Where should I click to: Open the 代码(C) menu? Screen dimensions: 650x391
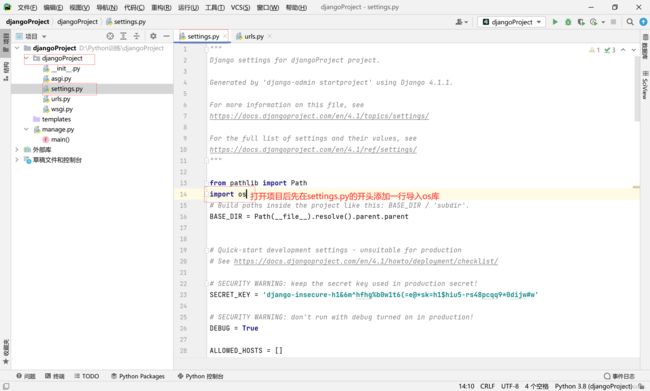pyautogui.click(x=134, y=7)
